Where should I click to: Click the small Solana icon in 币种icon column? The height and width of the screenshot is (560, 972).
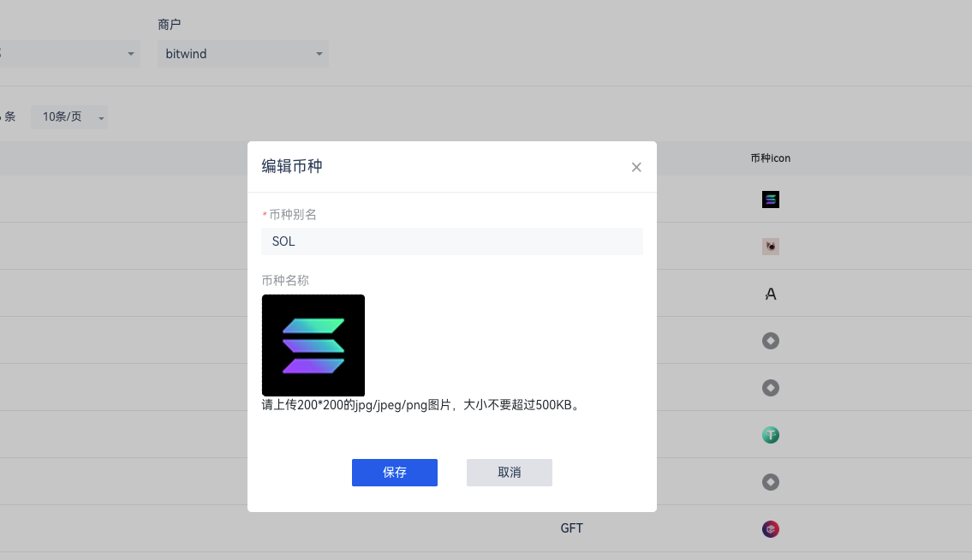click(771, 200)
